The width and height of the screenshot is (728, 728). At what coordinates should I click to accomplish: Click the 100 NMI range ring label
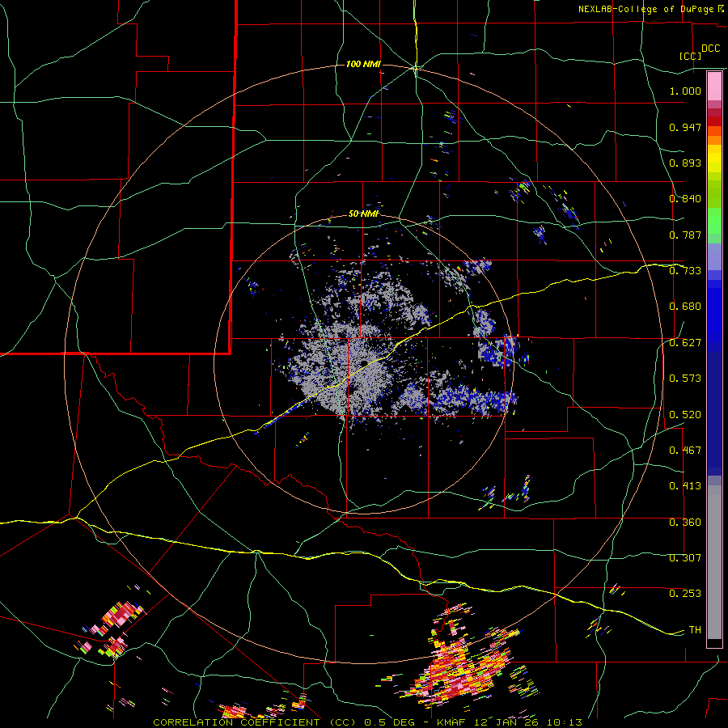click(x=363, y=64)
